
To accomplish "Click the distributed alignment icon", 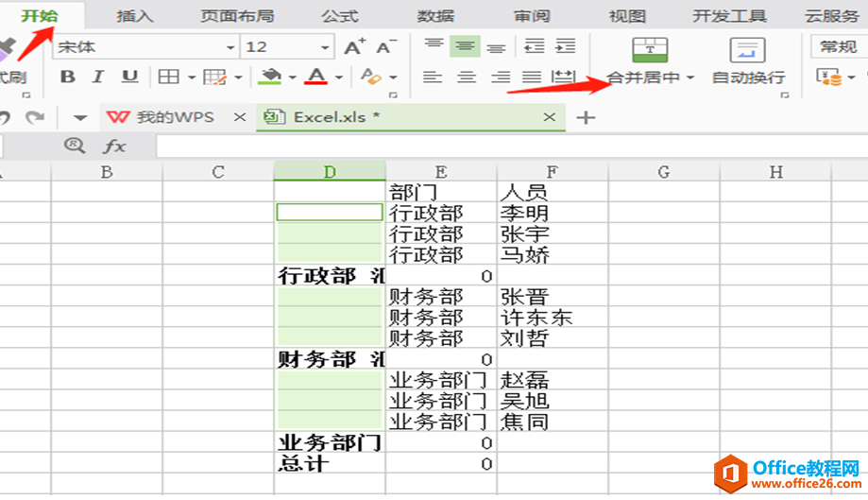I will click(564, 77).
